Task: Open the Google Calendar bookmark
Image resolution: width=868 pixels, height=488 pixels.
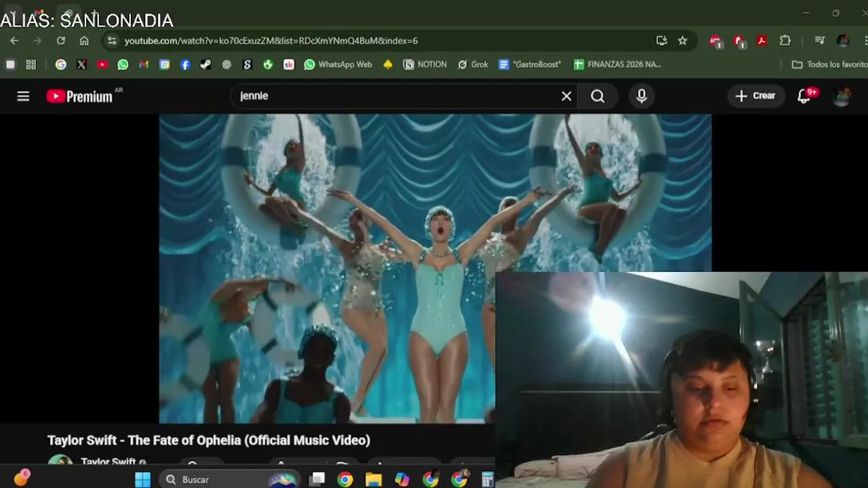Action: point(164,64)
